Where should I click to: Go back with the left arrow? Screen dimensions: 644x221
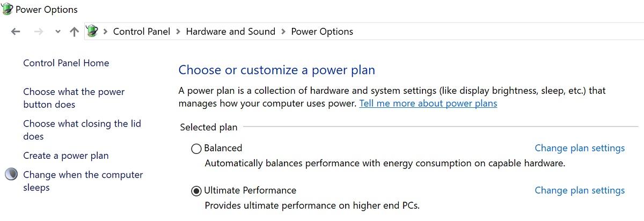coord(16,32)
